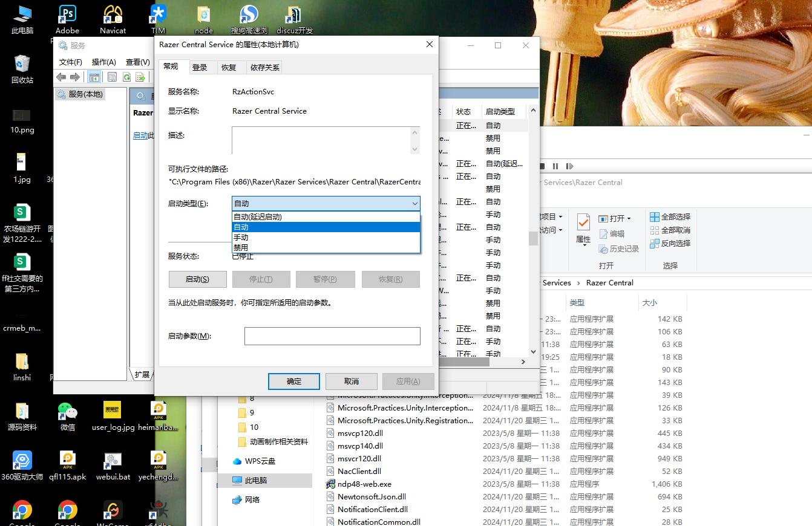Open the 操作(A) menu in Services
This screenshot has width=812, height=526.
[104, 62]
